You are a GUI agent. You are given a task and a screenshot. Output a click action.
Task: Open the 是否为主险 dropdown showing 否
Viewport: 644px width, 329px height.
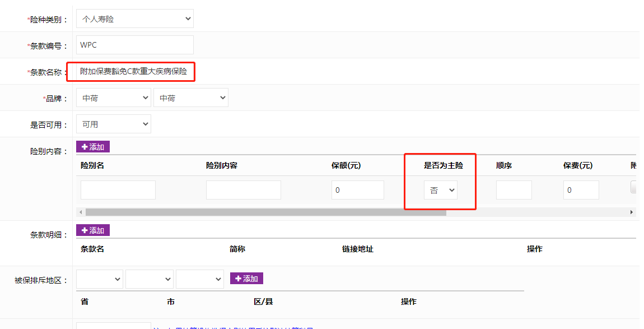441,190
